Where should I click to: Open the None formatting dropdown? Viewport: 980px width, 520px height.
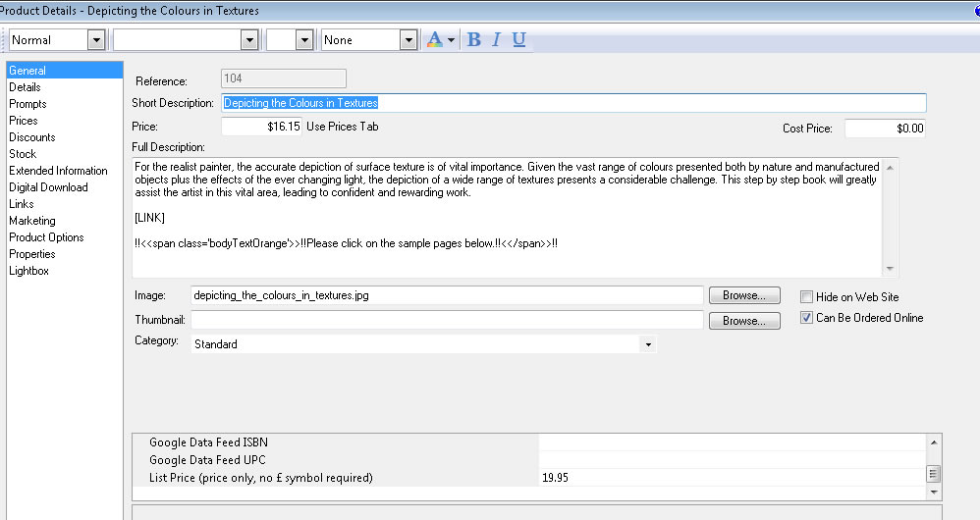click(x=408, y=40)
